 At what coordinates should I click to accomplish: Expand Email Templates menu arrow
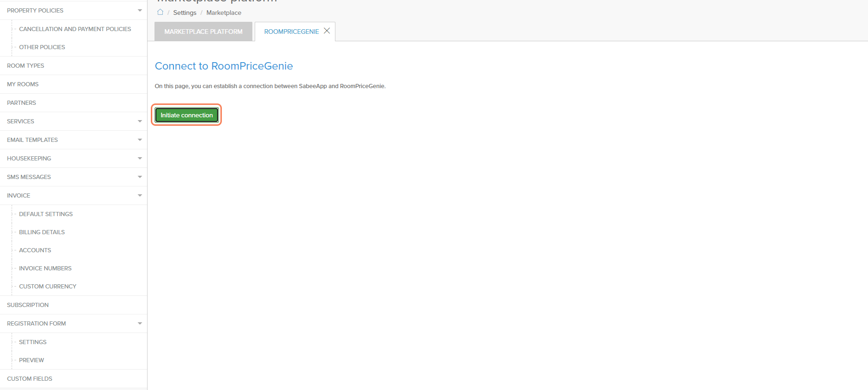140,140
